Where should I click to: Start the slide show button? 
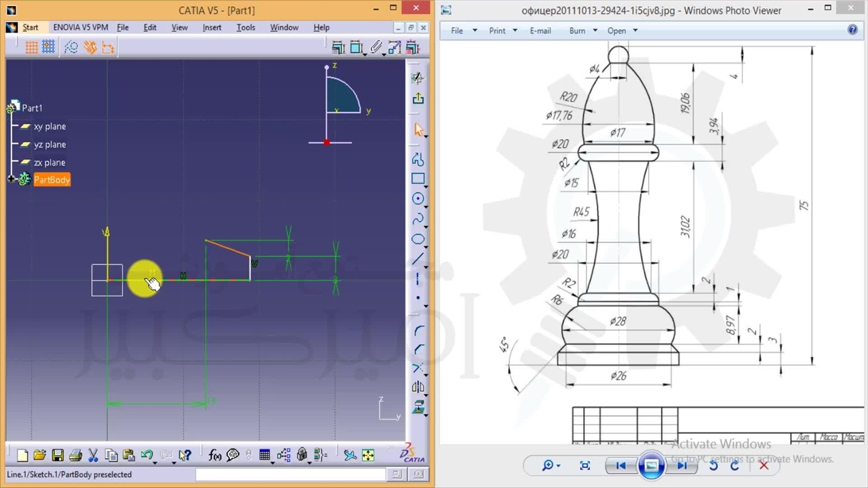[x=651, y=466]
